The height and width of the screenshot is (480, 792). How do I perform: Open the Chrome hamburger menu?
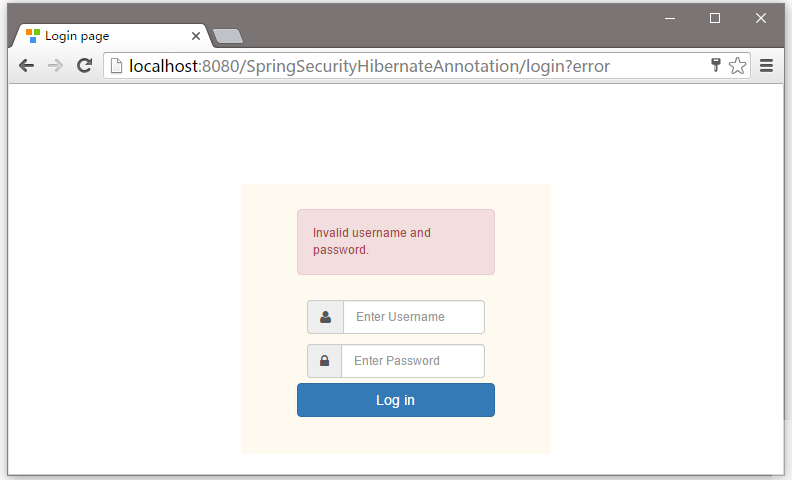(766, 66)
